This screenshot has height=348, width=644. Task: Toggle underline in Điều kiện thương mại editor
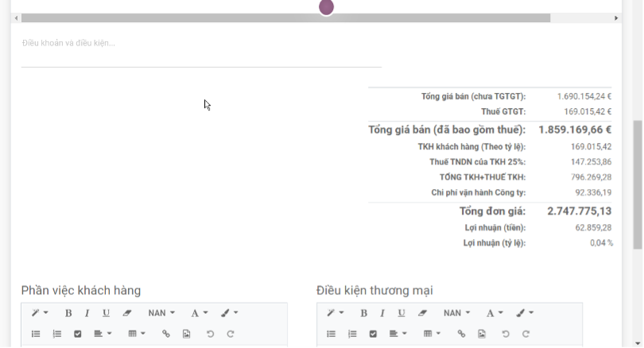402,313
